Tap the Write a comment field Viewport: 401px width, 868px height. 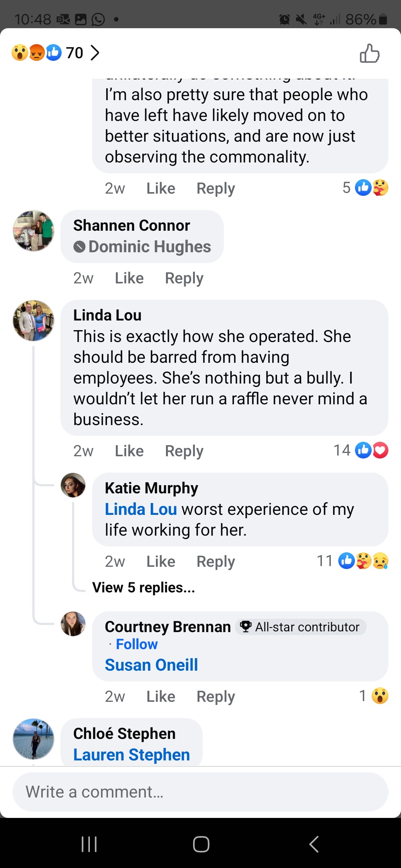click(x=200, y=792)
